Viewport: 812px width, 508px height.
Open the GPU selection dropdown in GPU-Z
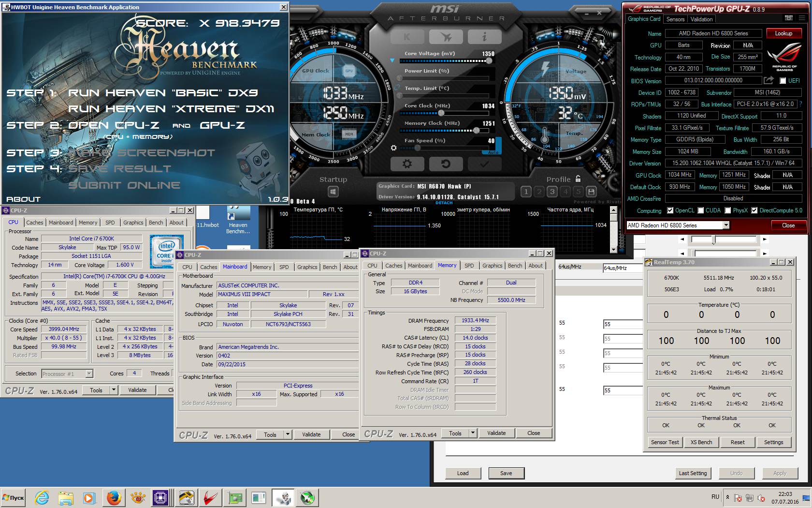(726, 225)
